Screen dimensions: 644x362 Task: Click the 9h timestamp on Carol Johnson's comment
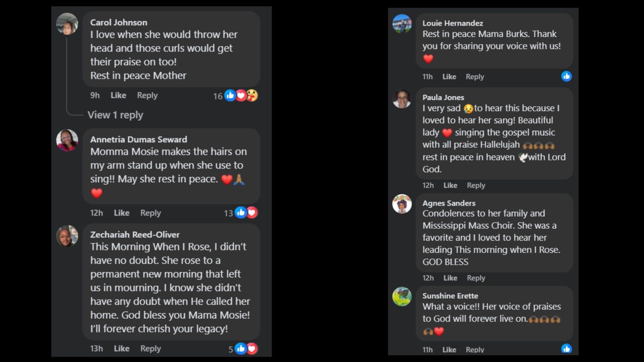point(95,96)
